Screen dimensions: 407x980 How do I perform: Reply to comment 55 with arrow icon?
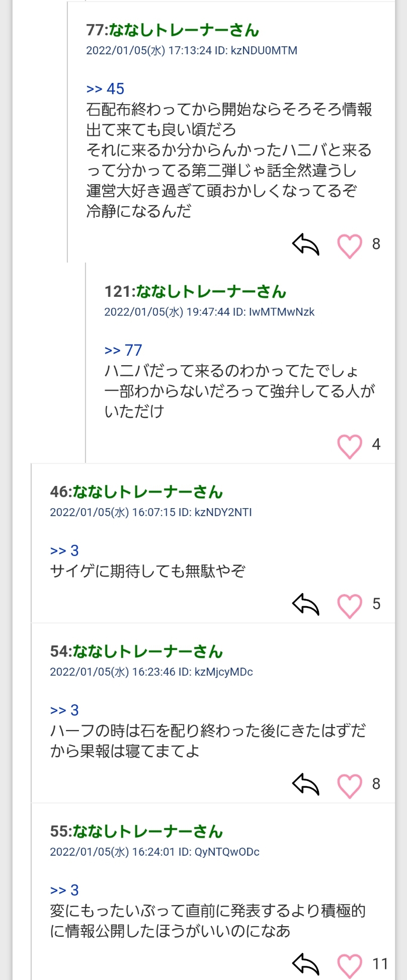click(x=306, y=964)
